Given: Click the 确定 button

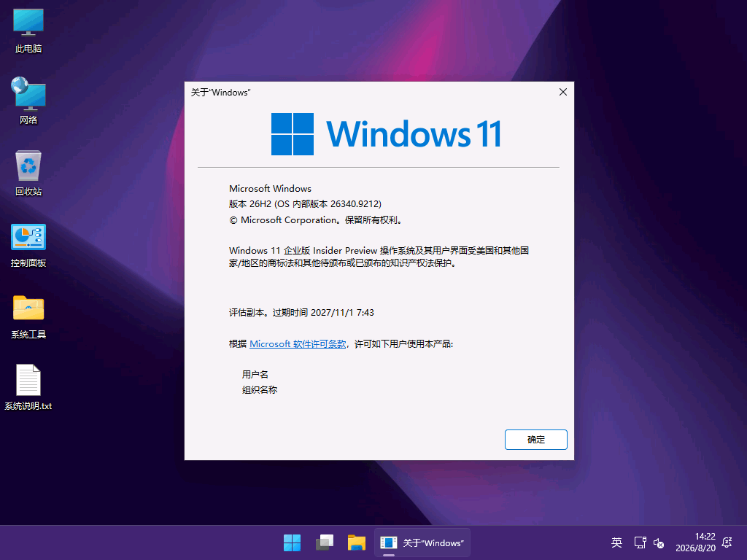Looking at the screenshot, I should (x=536, y=440).
